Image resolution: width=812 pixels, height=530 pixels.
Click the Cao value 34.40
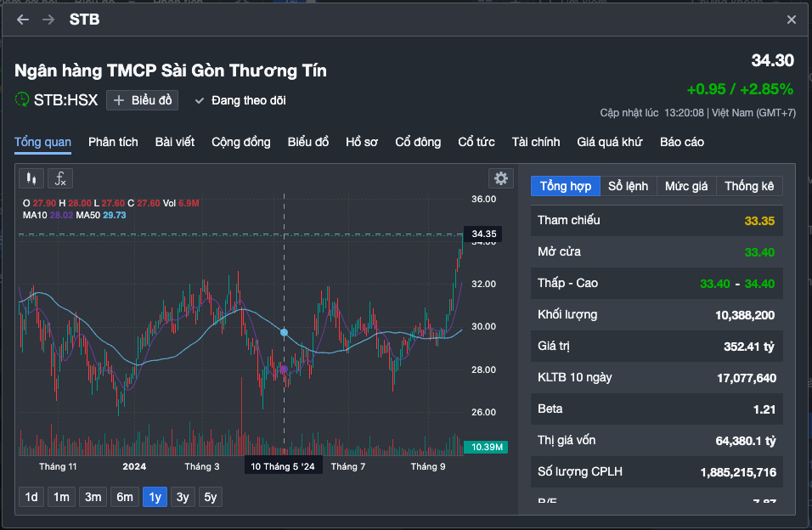759,284
